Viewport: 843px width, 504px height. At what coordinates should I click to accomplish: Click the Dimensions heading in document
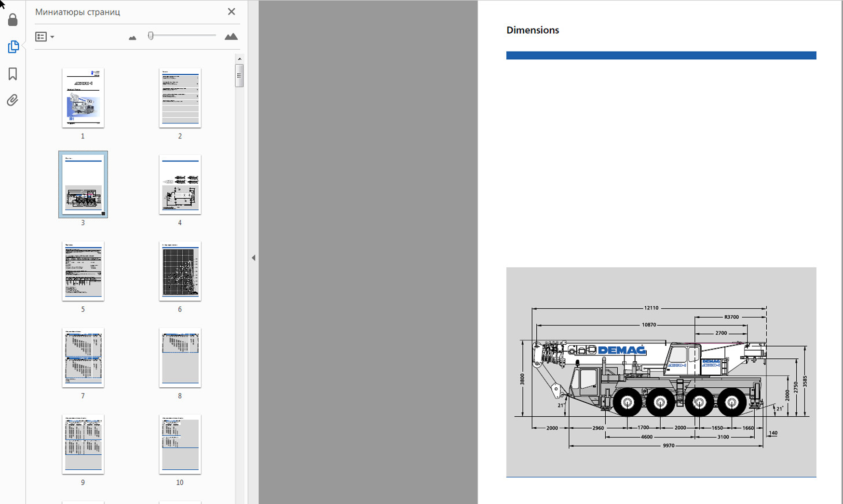532,30
